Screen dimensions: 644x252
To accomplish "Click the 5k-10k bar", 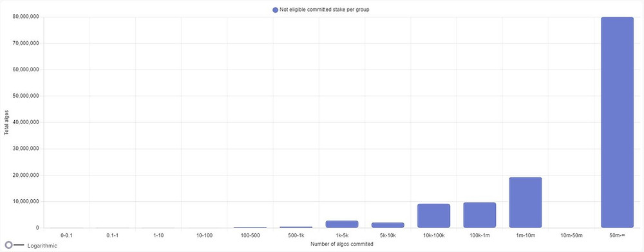I will point(388,226).
